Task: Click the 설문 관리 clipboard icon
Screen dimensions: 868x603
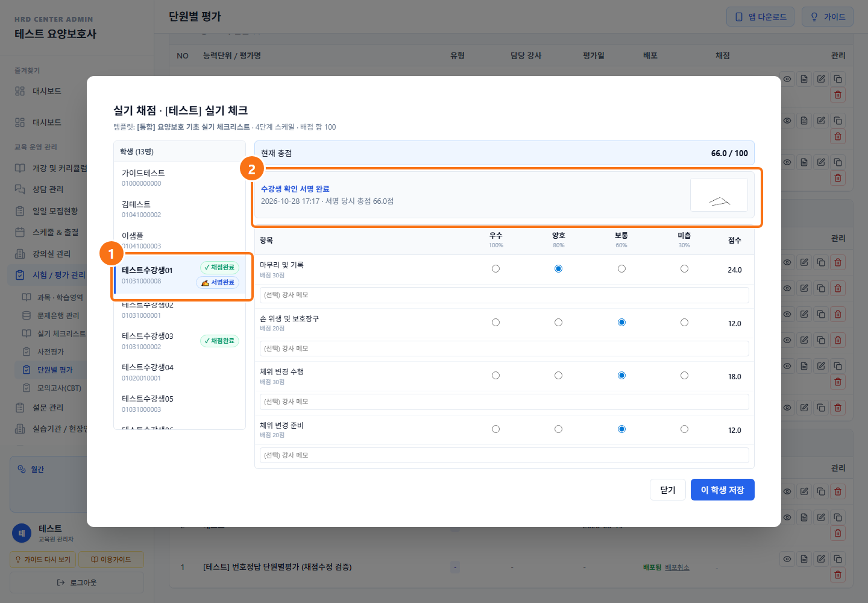Action: (20, 408)
